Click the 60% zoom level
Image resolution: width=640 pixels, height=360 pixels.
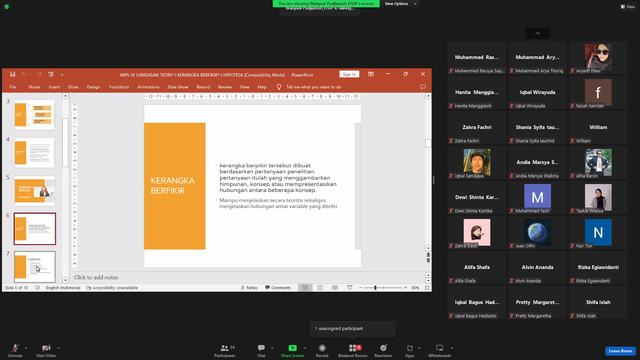415,288
